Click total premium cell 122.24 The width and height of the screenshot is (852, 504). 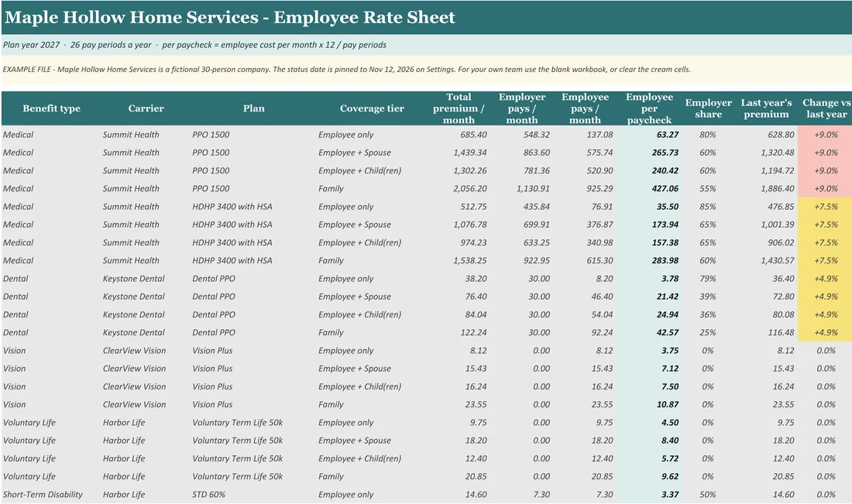click(x=473, y=332)
